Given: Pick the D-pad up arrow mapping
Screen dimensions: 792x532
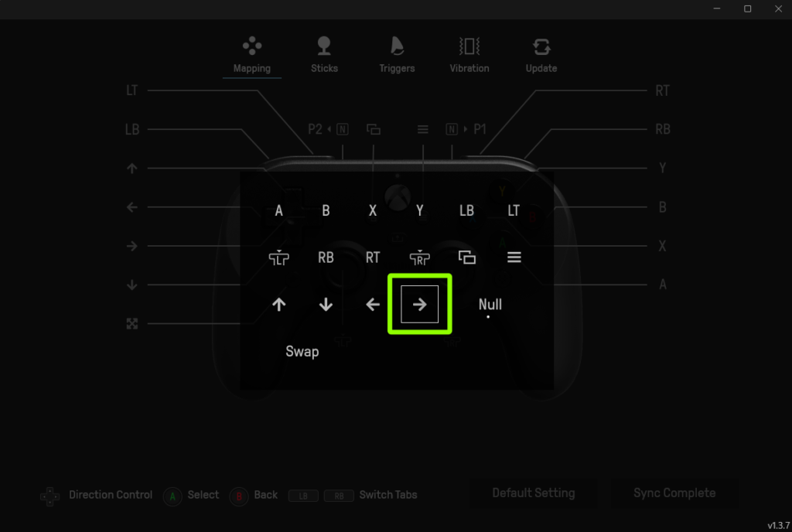Looking at the screenshot, I should click(x=278, y=305).
